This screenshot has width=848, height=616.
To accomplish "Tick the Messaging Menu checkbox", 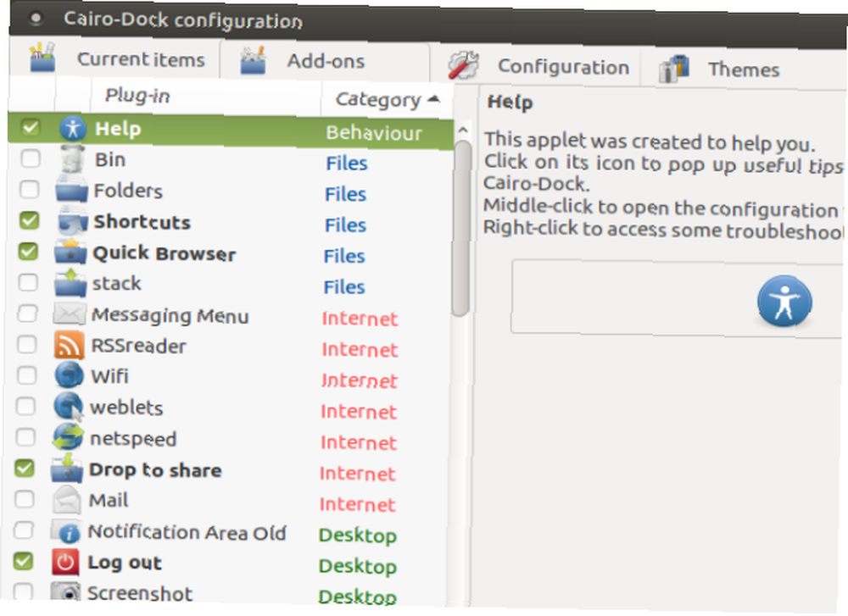I will tap(27, 313).
